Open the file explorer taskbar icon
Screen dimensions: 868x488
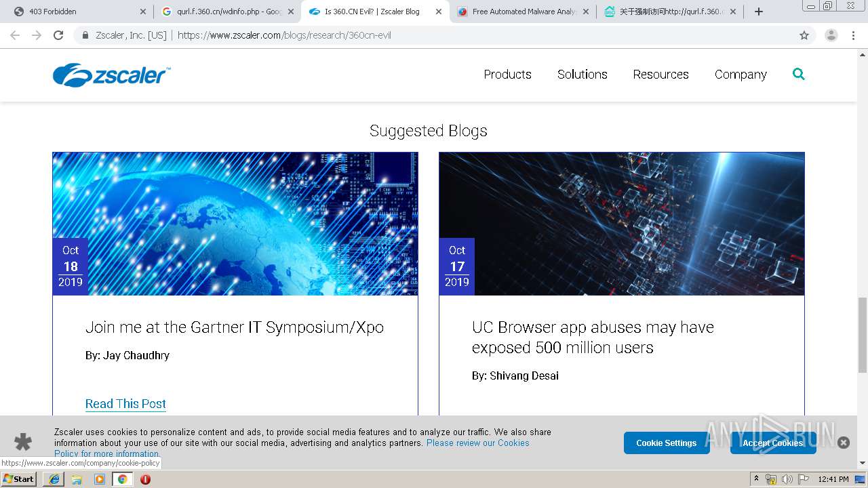pos(77,479)
